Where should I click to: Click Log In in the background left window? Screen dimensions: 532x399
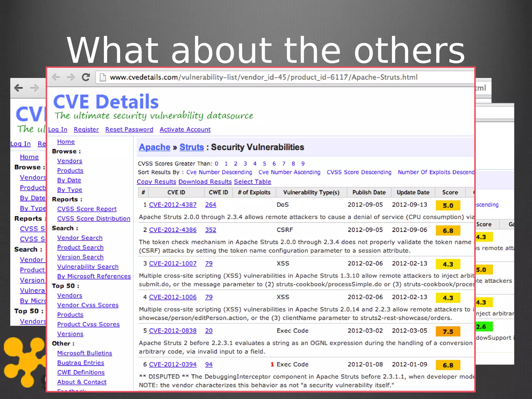21,144
